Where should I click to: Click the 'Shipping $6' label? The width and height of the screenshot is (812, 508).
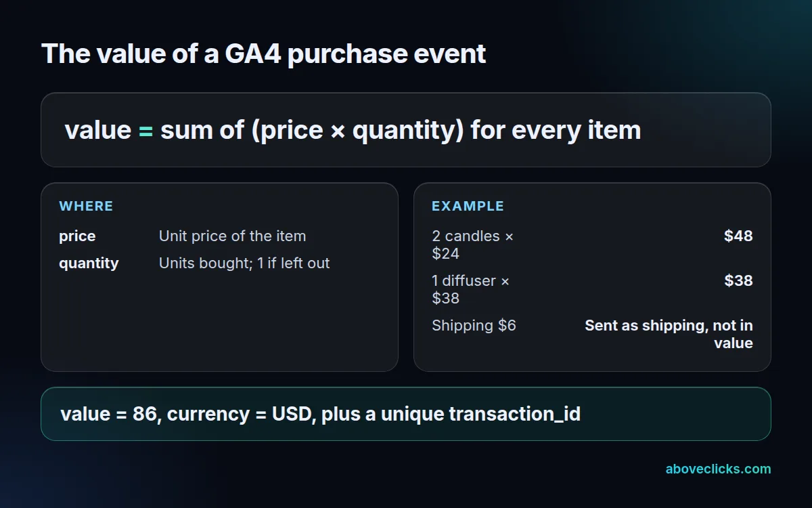coord(474,325)
